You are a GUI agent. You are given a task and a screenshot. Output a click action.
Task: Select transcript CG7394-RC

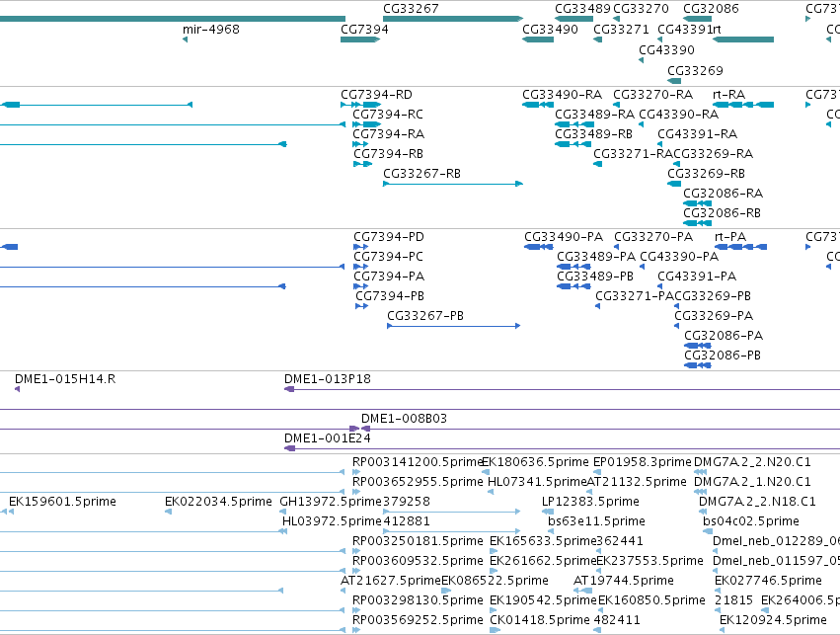point(388,115)
